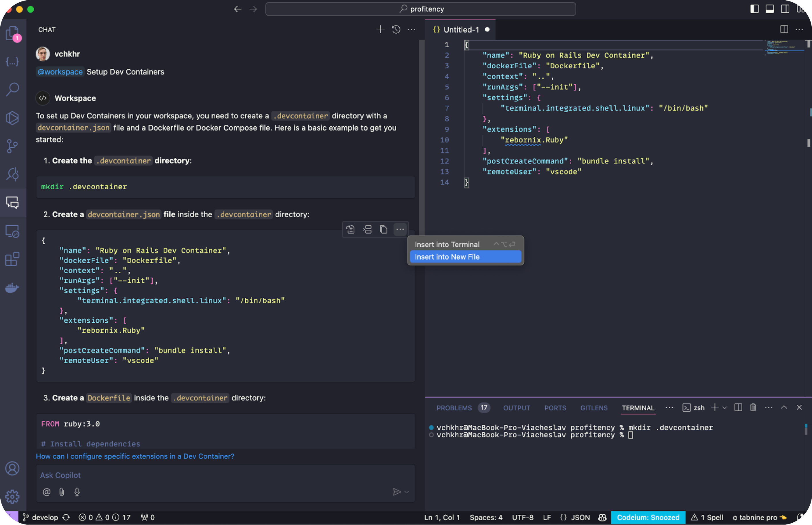Click the Copy code block icon
The width and height of the screenshot is (812, 525).
383,229
